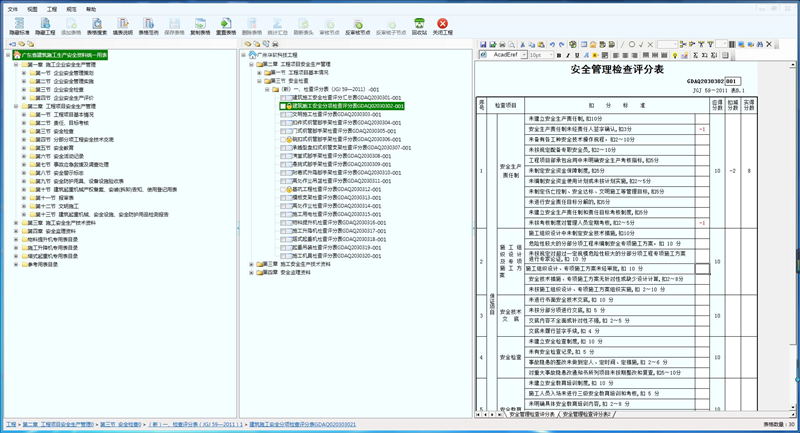Click the light bulb icon in format toolbar
Image resolution: width=800 pixels, height=433 pixels.
pos(674,55)
